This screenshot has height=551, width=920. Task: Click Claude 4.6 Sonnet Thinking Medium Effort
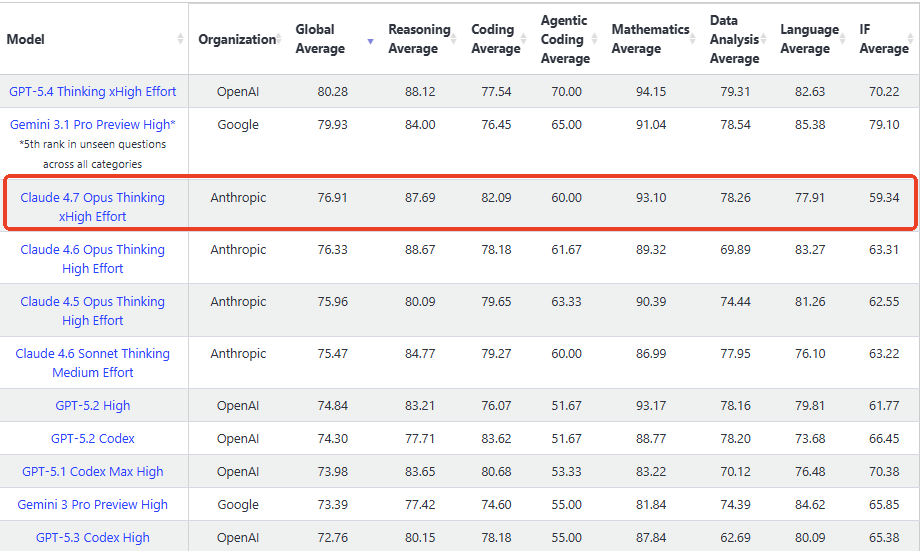coord(93,363)
